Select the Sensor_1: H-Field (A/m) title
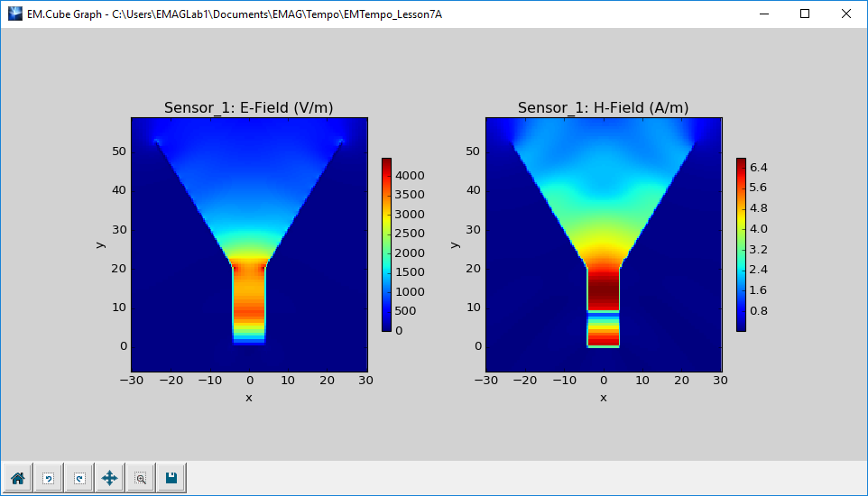The height and width of the screenshot is (496, 868). tap(604, 108)
